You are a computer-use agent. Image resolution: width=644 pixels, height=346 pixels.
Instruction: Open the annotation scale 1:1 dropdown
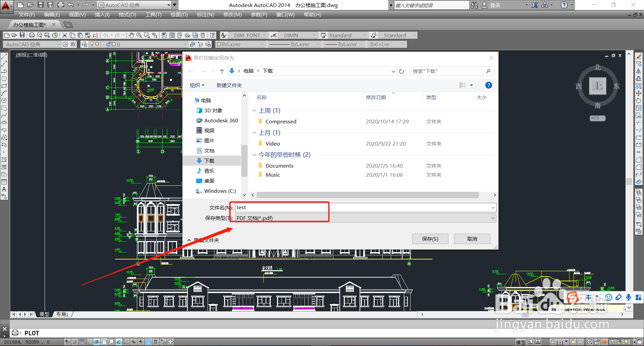(x=559, y=342)
